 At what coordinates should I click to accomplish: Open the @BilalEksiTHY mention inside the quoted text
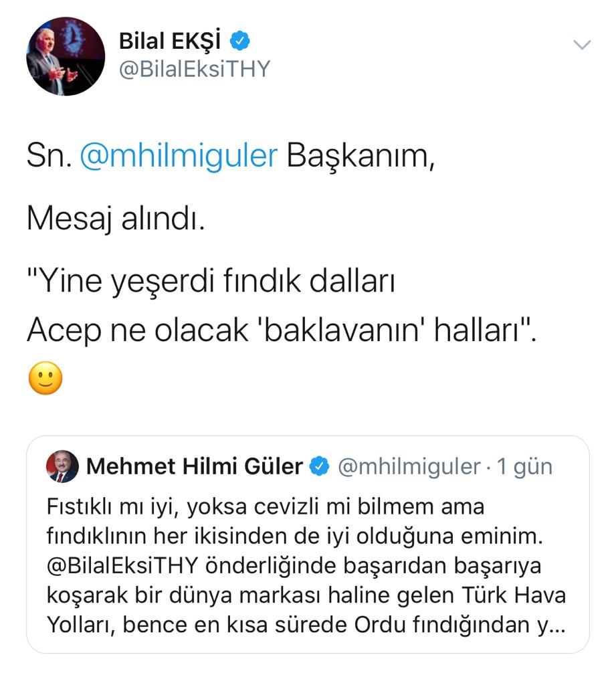click(x=122, y=565)
